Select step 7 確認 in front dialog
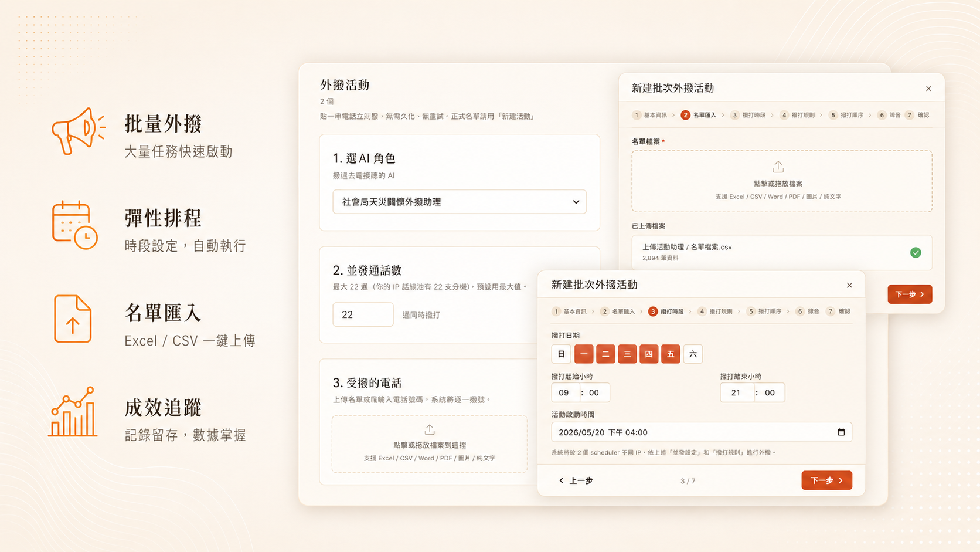This screenshot has height=552, width=980. [838, 311]
